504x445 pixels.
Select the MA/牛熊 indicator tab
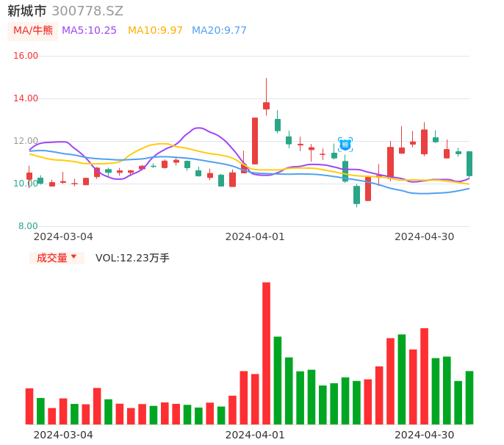[33, 31]
